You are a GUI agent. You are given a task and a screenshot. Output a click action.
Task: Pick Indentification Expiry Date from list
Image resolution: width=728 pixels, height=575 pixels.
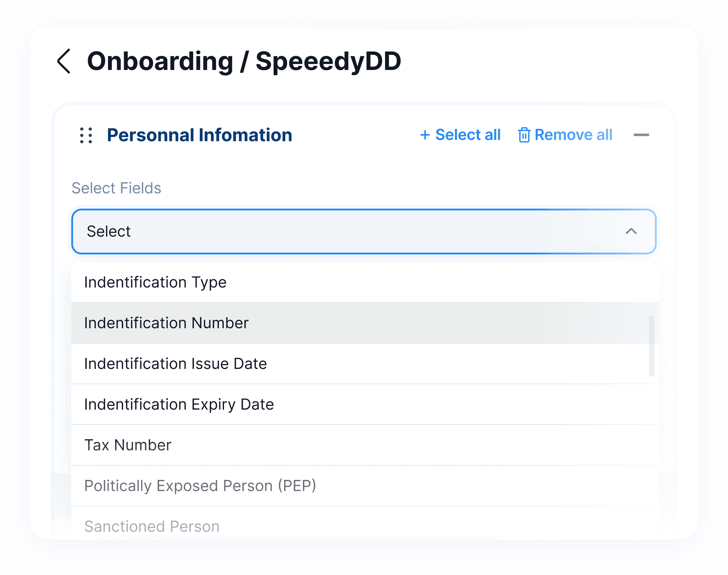(179, 404)
